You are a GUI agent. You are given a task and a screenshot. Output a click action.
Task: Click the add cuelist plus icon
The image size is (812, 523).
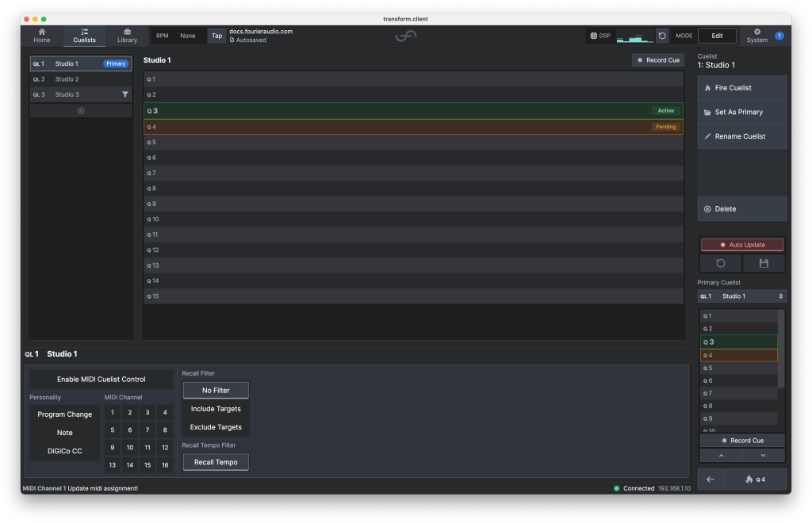81,111
